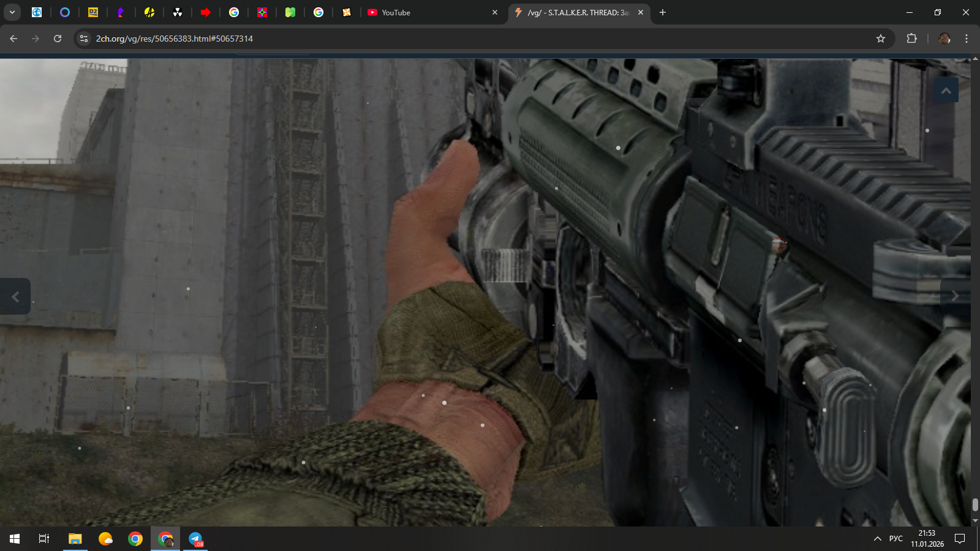Open the Windows Start menu
This screenshot has width=980, height=551.
[15, 539]
